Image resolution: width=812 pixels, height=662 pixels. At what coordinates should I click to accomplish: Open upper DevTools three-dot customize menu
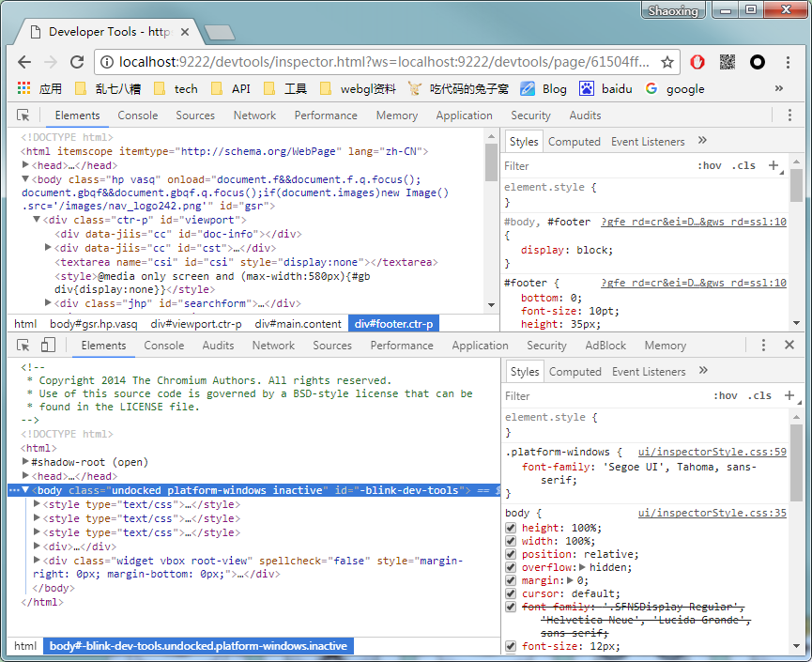(789, 115)
